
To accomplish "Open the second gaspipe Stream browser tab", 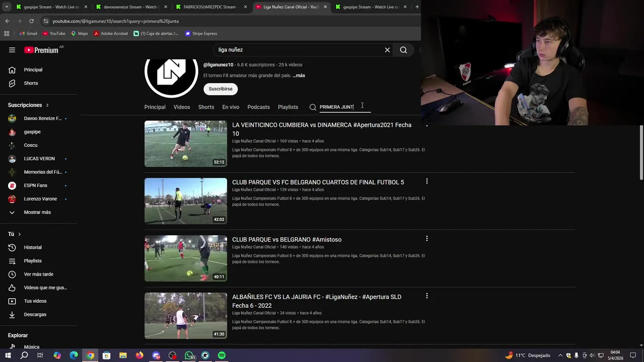I will pyautogui.click(x=371, y=7).
